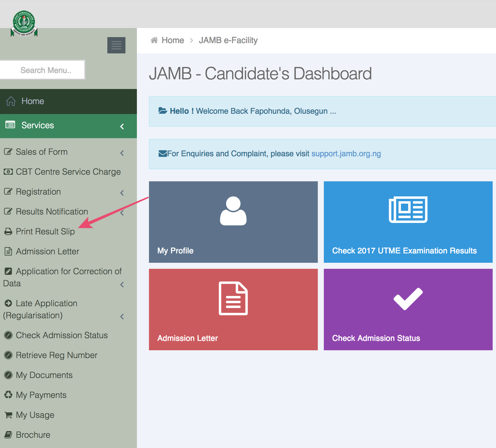Click the person icon on My Profile tile
The width and height of the screenshot is (496, 448).
click(x=233, y=211)
